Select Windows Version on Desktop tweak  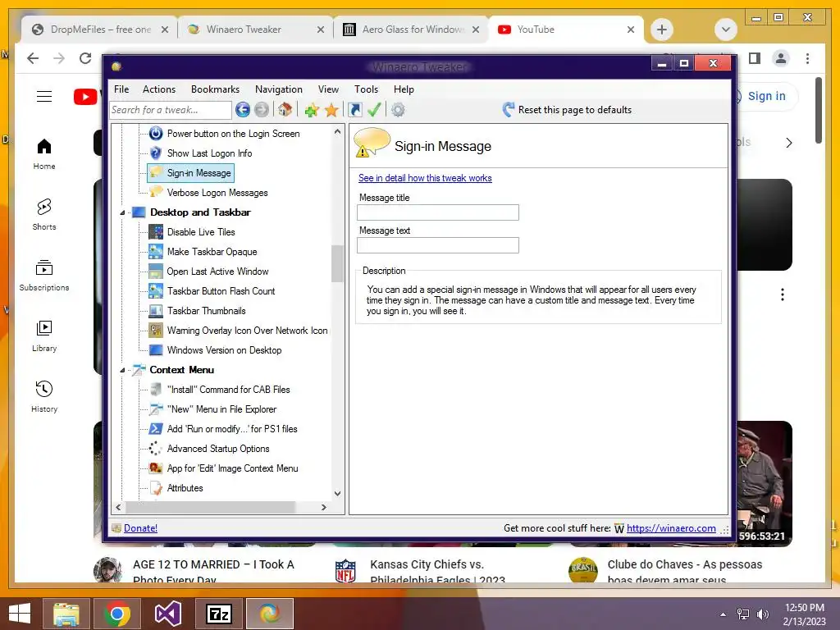(224, 350)
